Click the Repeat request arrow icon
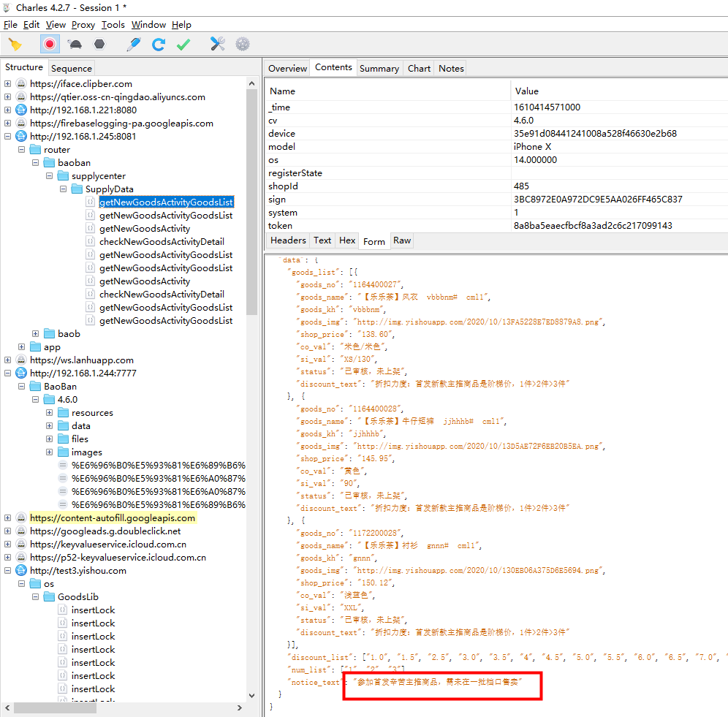The width and height of the screenshot is (728, 717). tap(159, 44)
